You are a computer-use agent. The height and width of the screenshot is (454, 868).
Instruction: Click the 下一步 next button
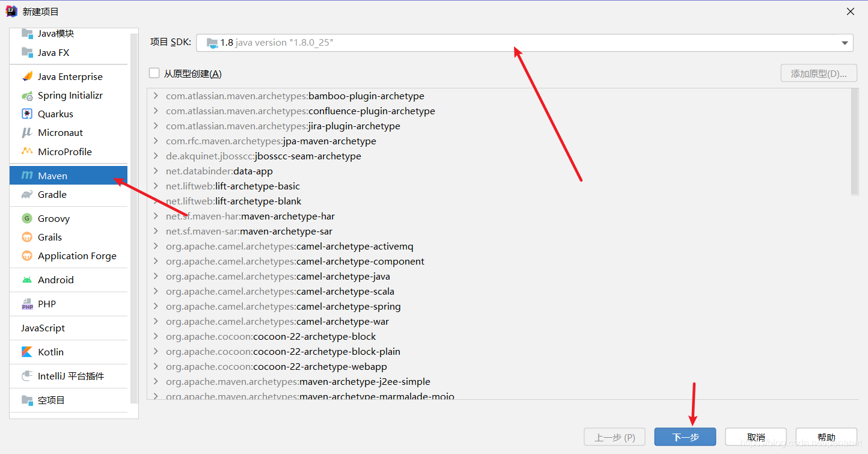[685, 437]
